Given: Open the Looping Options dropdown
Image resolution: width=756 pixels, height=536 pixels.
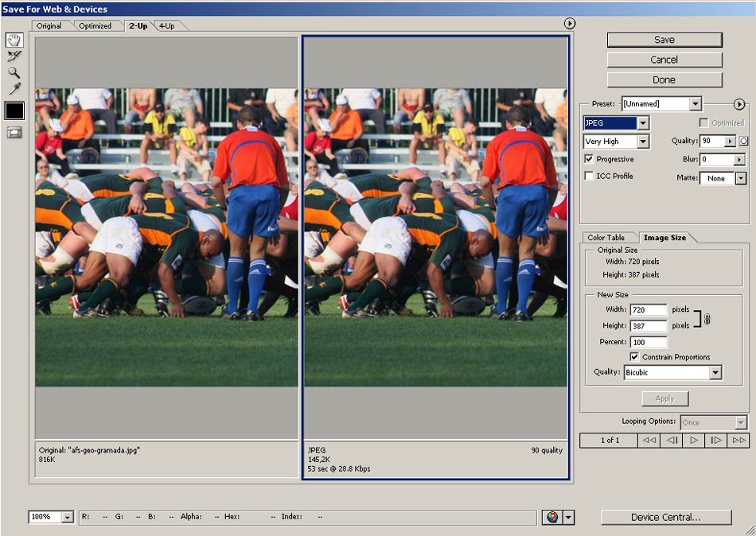Looking at the screenshot, I should click(741, 423).
